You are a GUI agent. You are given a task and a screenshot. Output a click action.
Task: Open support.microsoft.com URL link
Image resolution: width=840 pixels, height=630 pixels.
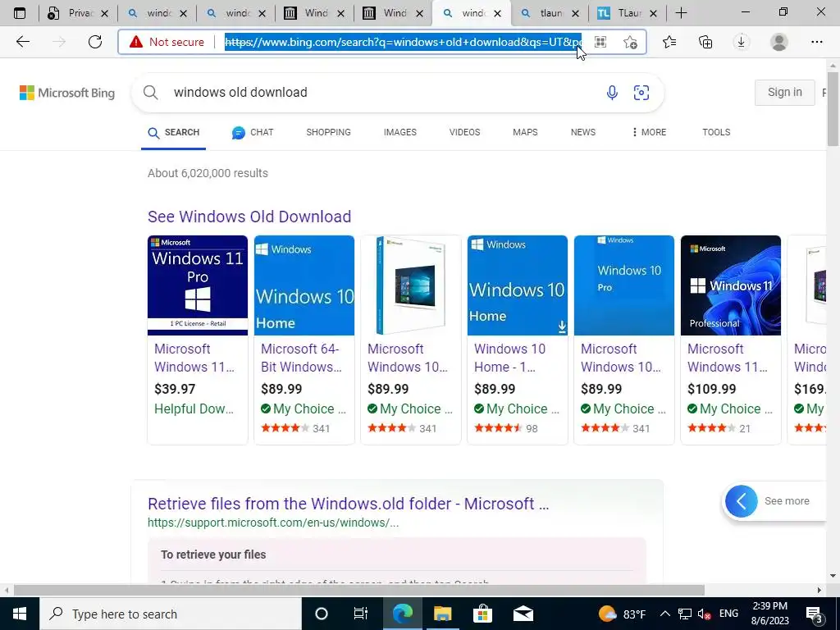click(x=273, y=523)
